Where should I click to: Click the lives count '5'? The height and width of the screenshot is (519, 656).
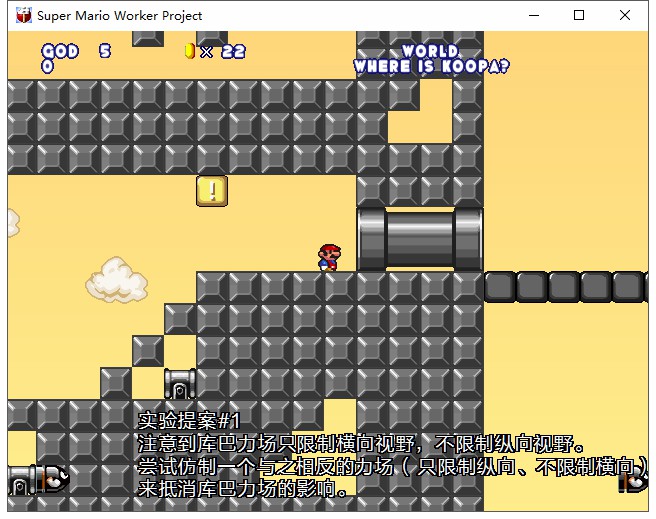[105, 51]
